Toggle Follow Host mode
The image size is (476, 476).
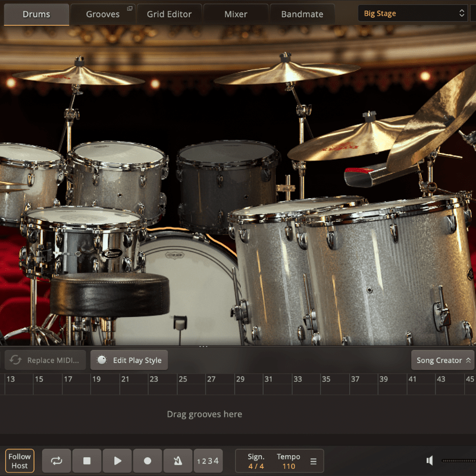pos(20,461)
